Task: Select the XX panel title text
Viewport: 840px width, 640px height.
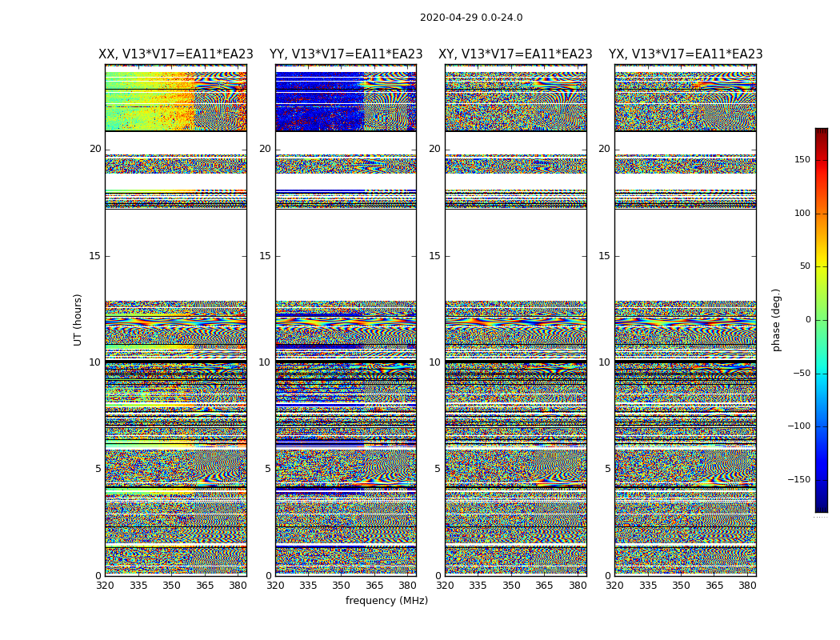Action: pyautogui.click(x=175, y=54)
